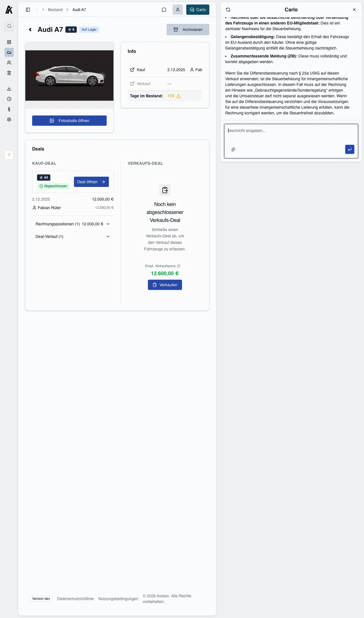Viewport: 364px width, 618px height.
Task: Open the Nutzungsbedingungen link
Action: [118, 599]
